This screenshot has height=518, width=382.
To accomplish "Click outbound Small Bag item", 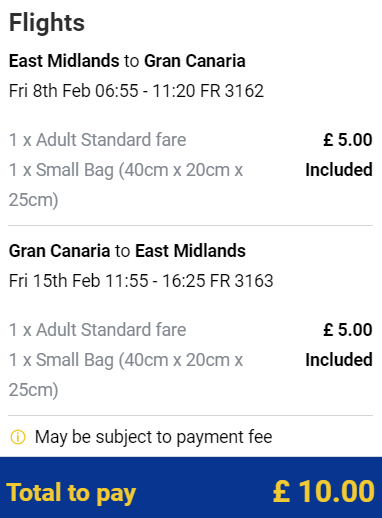I will click(126, 185).
